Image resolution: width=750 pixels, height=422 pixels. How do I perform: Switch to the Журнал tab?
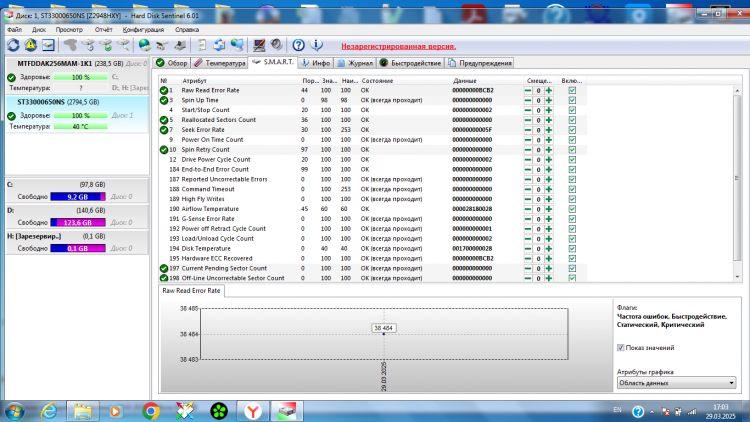pyautogui.click(x=354, y=63)
